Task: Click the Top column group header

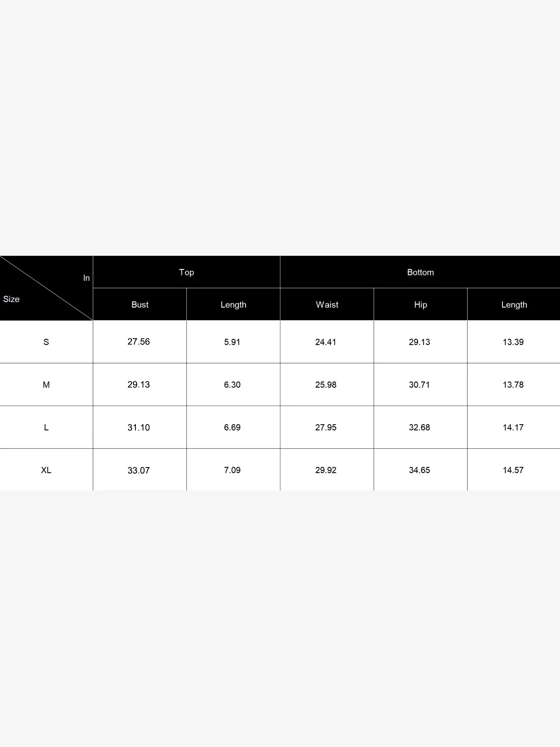Action: tap(186, 272)
